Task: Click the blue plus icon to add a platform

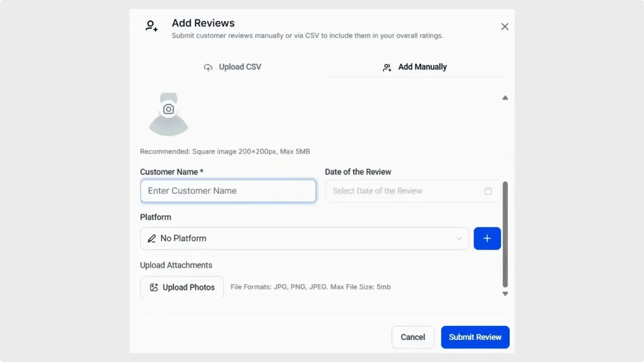Action: [487, 238]
